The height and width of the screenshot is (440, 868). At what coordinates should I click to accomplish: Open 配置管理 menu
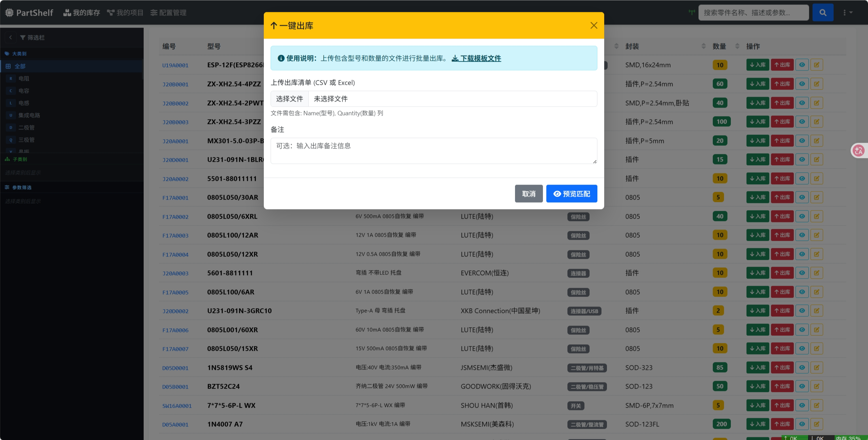168,13
